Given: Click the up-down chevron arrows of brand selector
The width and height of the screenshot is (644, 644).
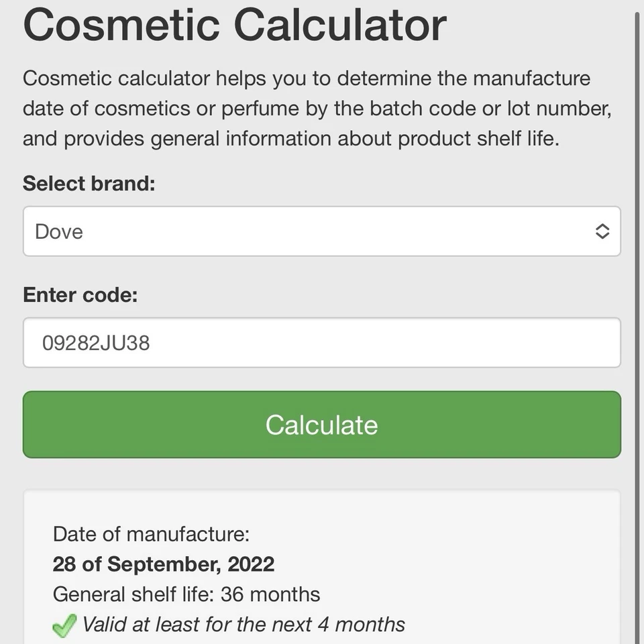Looking at the screenshot, I should click(x=602, y=231).
